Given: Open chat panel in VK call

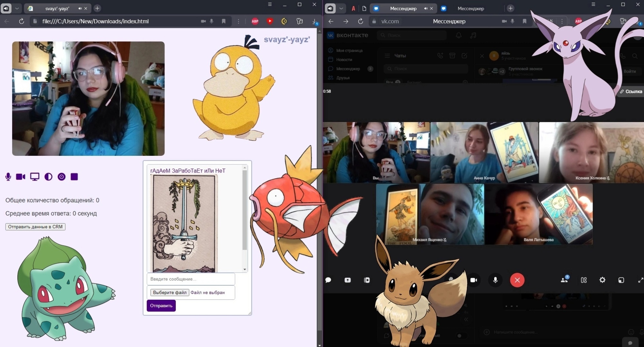Looking at the screenshot, I should [x=328, y=280].
